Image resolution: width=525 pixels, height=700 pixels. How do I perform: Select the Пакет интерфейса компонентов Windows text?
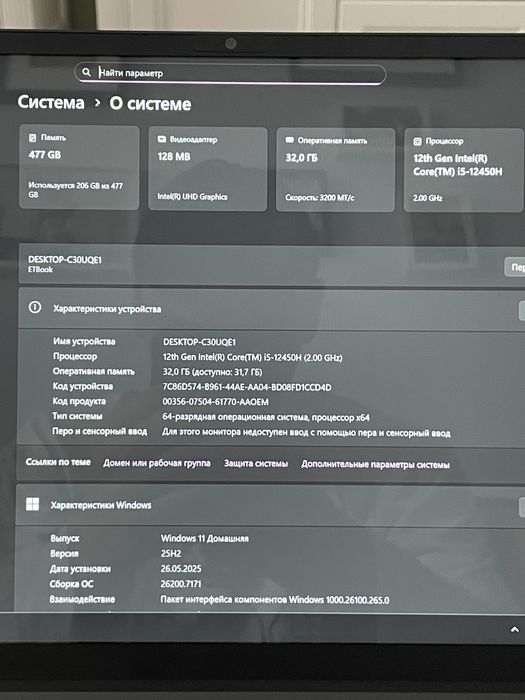pos(275,600)
